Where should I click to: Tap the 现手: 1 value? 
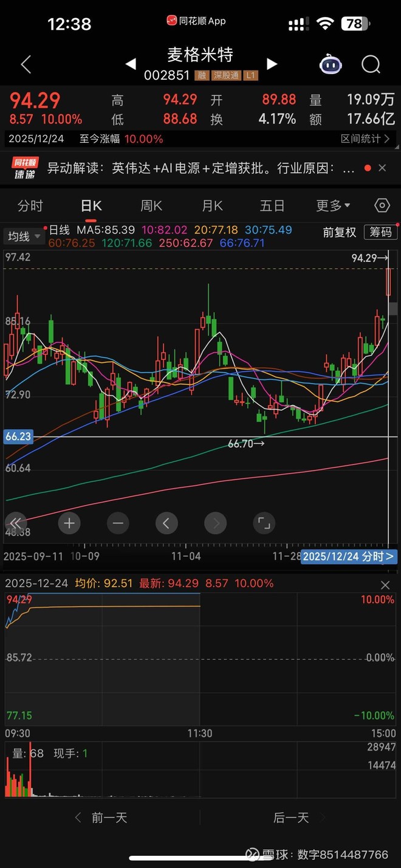pyautogui.click(x=70, y=754)
